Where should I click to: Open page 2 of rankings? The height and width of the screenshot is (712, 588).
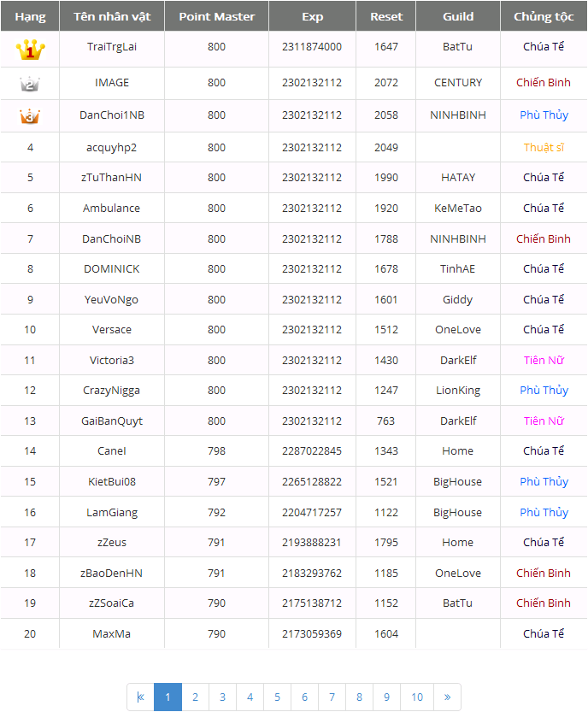195,697
